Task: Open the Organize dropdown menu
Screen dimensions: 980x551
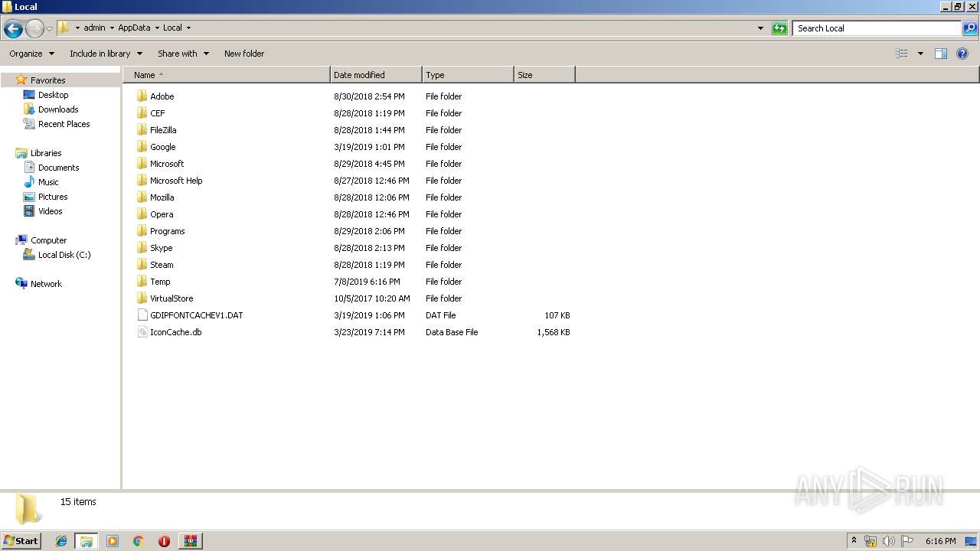Action: (x=32, y=54)
